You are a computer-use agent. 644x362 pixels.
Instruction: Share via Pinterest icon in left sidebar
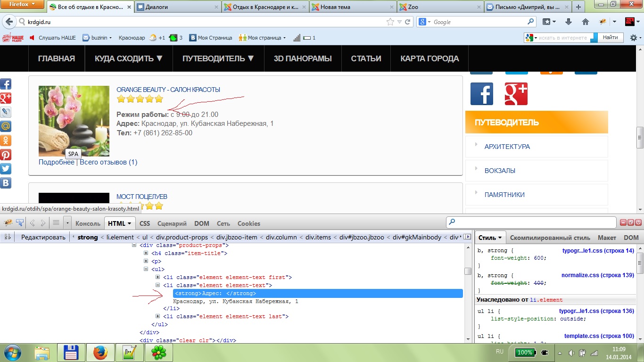6,155
